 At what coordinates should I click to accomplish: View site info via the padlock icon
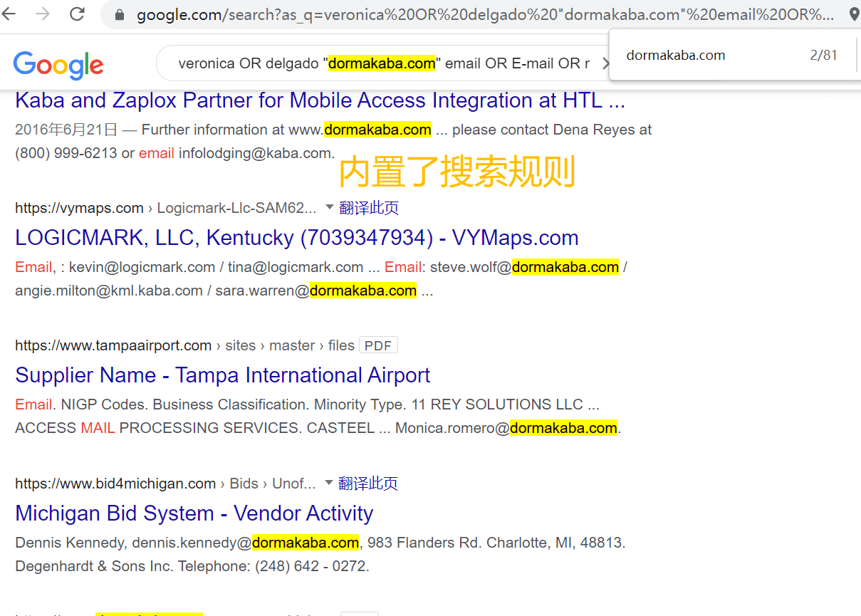[119, 14]
